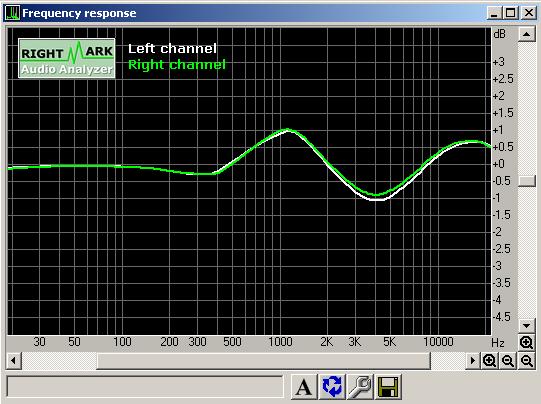Image resolution: width=541 pixels, height=404 pixels.
Task: Click the horizontal scrollbar right arrow
Action: [472, 361]
